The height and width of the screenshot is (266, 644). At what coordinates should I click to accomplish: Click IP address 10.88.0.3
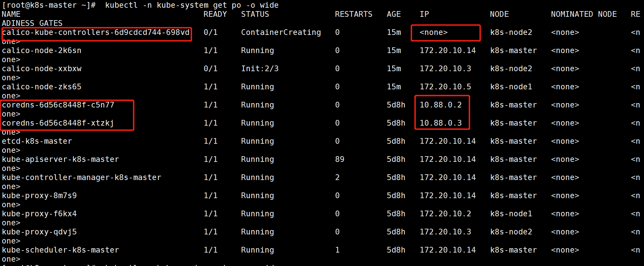pyautogui.click(x=441, y=123)
